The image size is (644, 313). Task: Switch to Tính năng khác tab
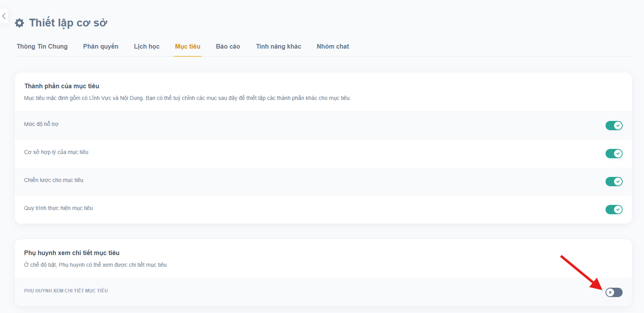pos(278,46)
